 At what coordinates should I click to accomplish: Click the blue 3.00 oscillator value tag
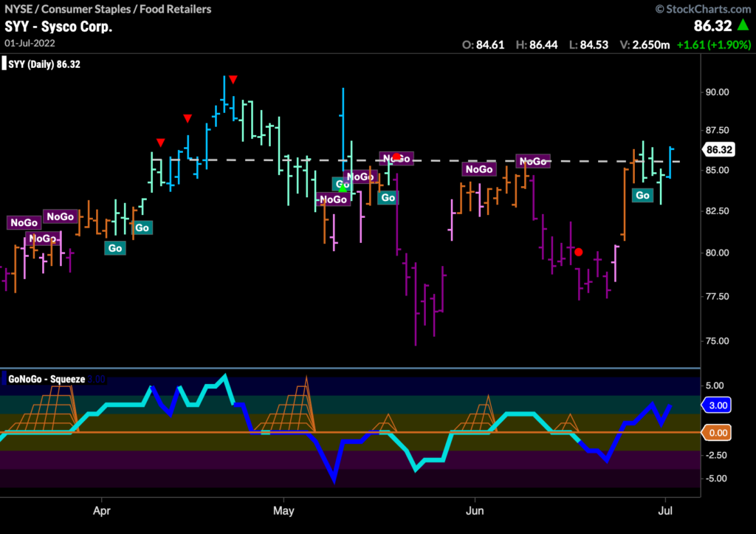coord(717,405)
